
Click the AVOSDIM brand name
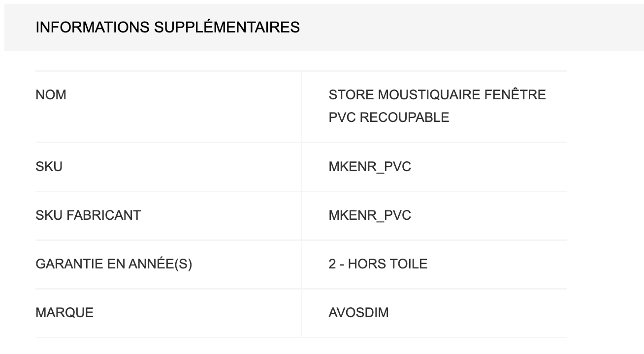358,313
